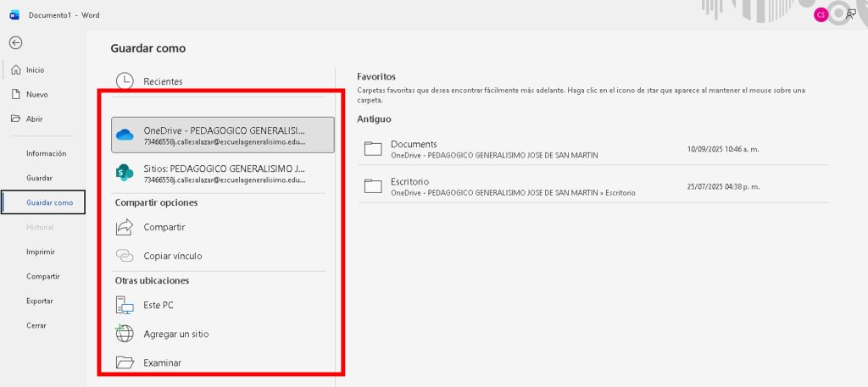Click Guardar in left menu
The height and width of the screenshot is (387, 868).
[x=39, y=178]
